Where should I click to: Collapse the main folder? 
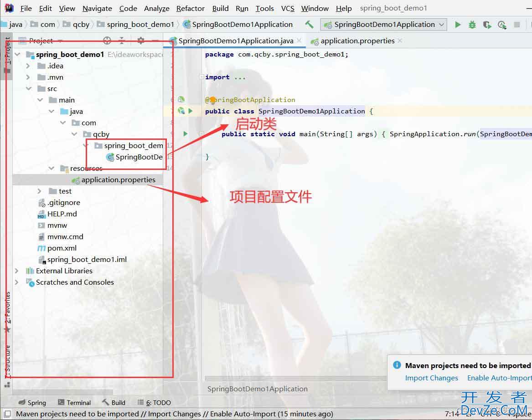[40, 100]
